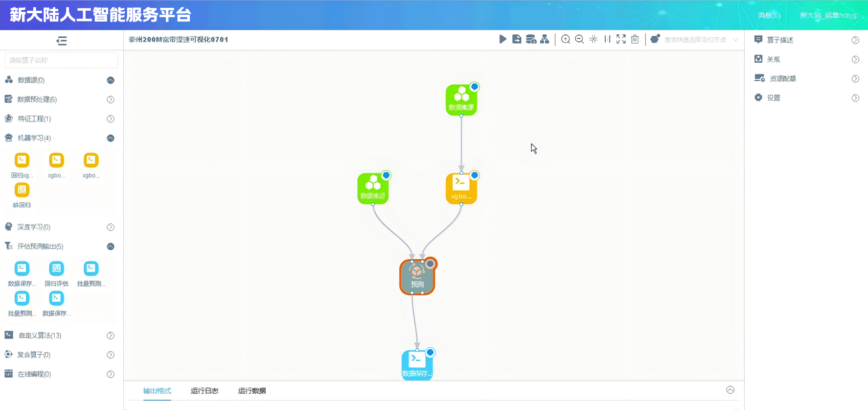Collapse the 机器学习(4) category
Image resolution: width=868 pixels, height=410 pixels.
[x=111, y=138]
